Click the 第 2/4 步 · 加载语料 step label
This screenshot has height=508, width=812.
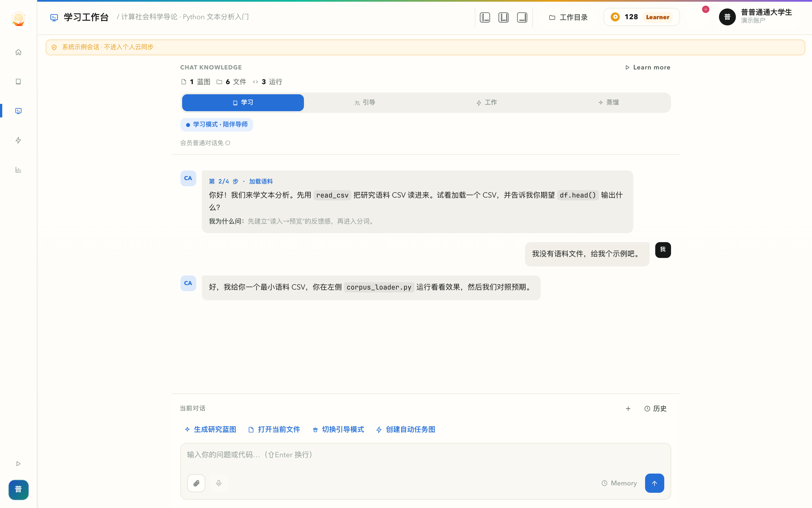(241, 181)
